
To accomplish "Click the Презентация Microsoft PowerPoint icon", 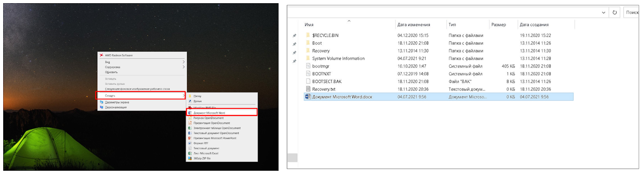I will point(190,138).
